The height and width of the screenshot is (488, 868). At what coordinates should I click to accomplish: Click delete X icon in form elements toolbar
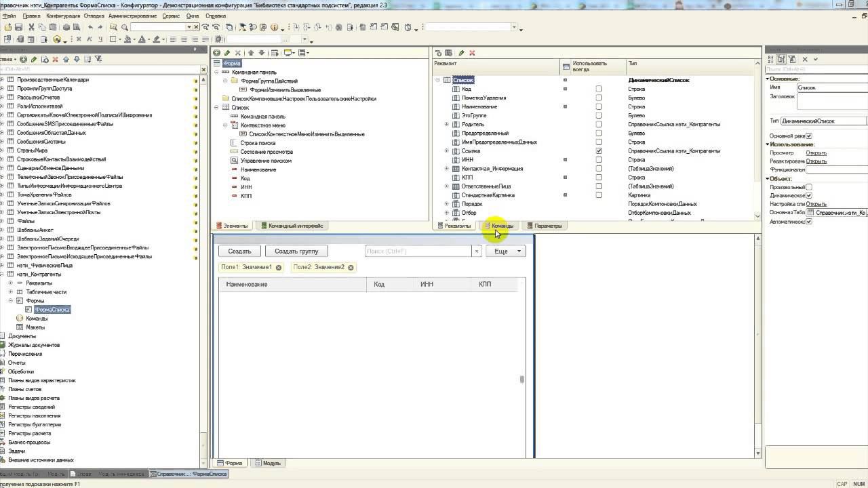tap(238, 53)
